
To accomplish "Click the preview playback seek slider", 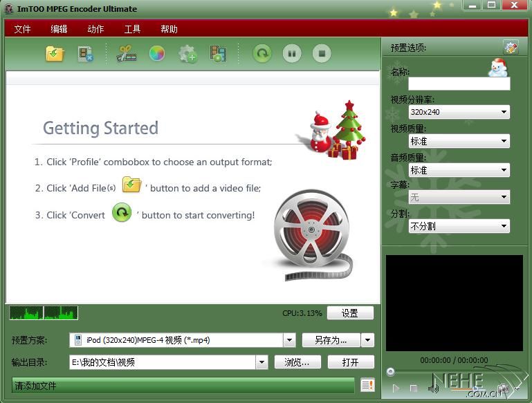I will (453, 372).
